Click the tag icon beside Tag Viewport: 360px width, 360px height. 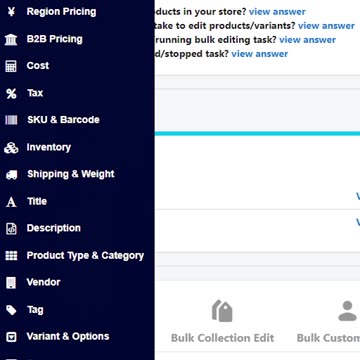(11, 310)
